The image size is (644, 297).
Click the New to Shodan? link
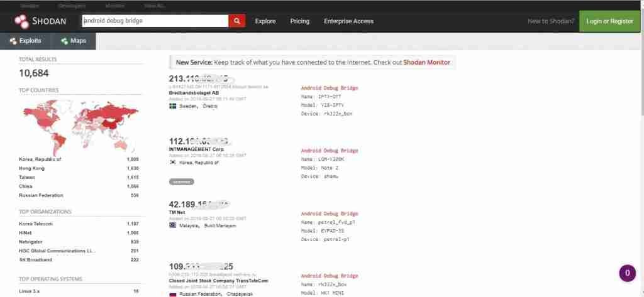coord(551,21)
